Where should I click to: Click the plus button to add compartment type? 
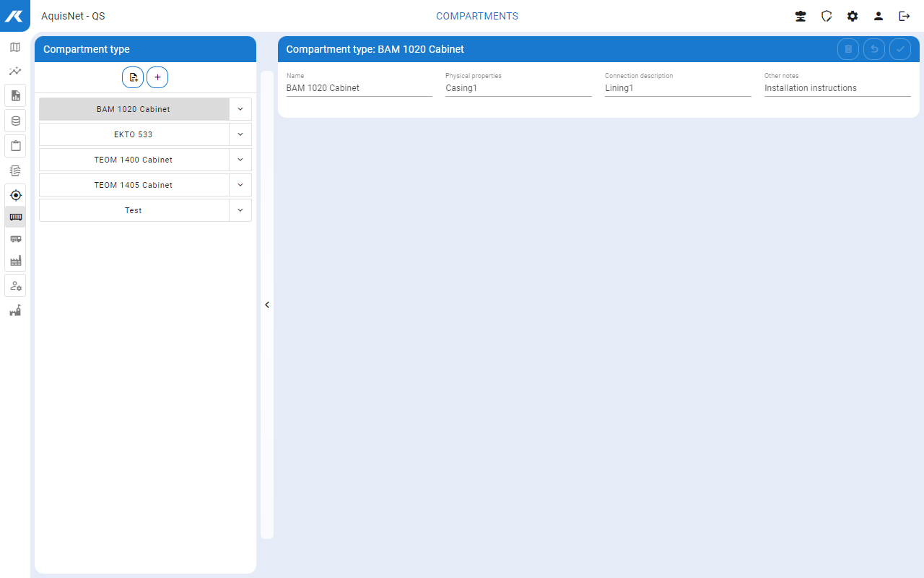[157, 77]
